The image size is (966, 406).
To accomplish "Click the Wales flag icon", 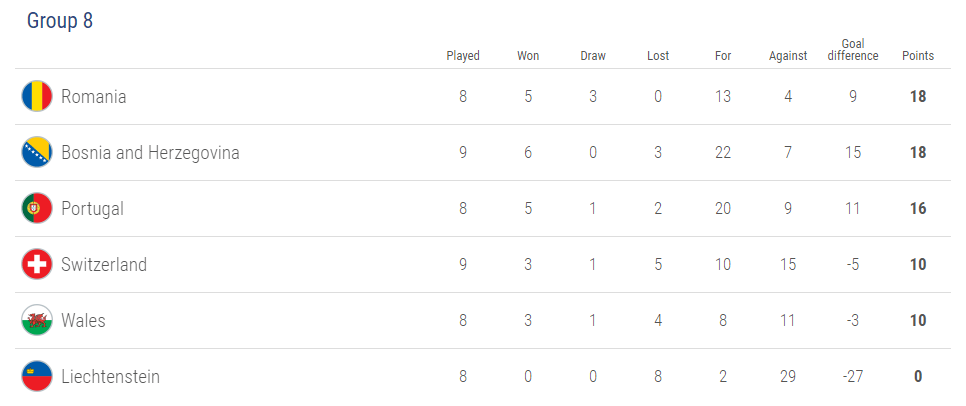I will 37,321.
